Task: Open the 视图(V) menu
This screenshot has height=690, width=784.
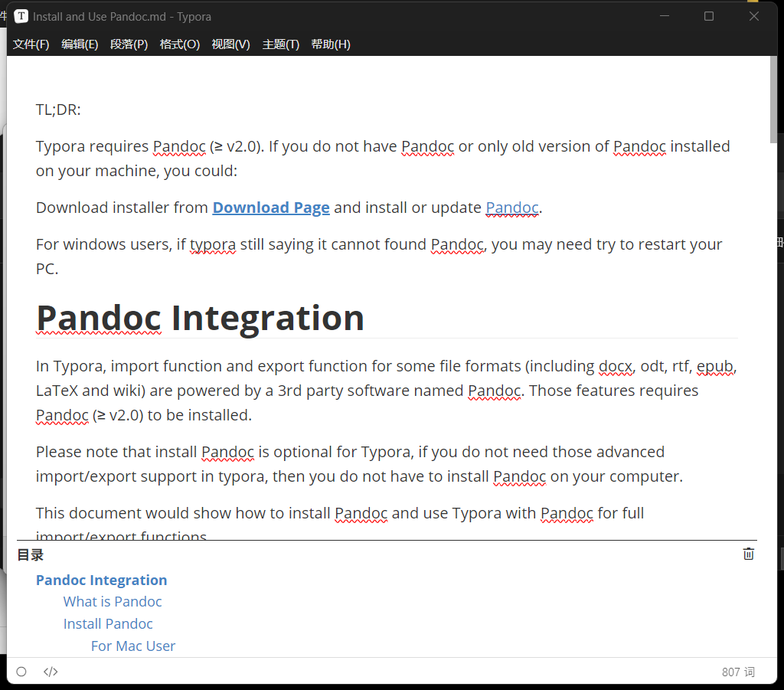Action: coord(230,44)
